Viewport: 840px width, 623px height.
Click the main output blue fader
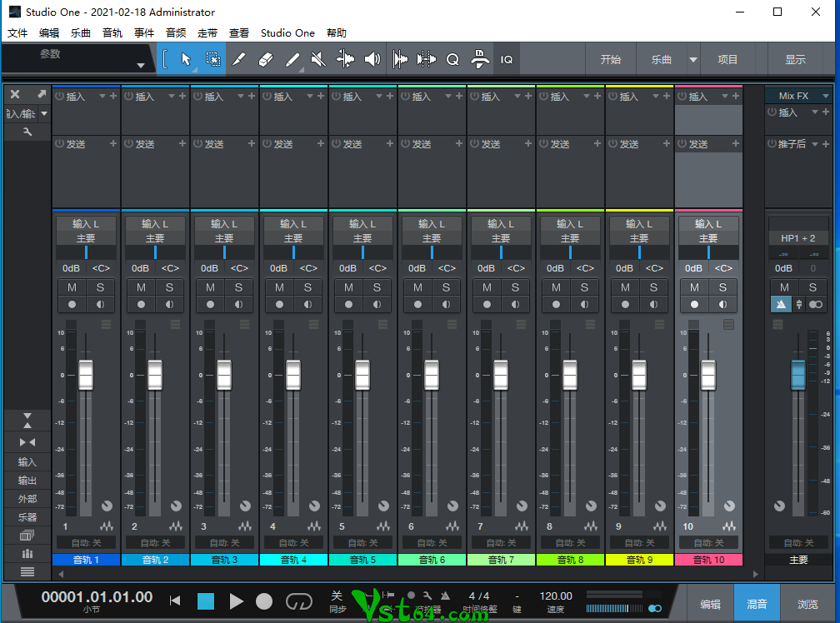pos(797,375)
